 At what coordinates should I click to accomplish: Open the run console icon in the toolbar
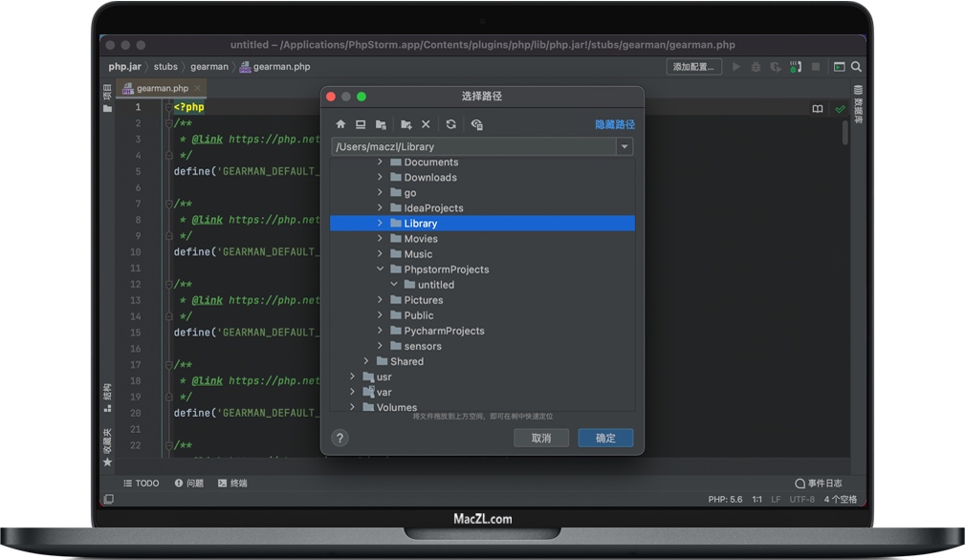point(842,67)
